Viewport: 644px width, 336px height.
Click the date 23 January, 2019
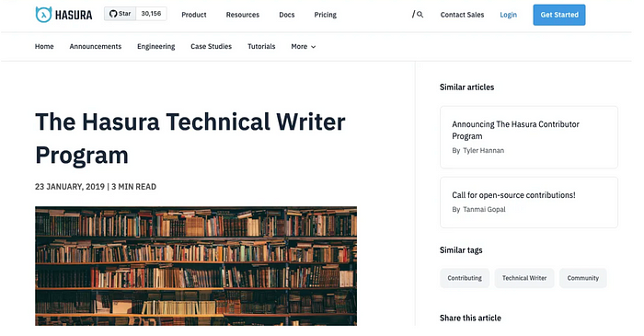(x=70, y=187)
